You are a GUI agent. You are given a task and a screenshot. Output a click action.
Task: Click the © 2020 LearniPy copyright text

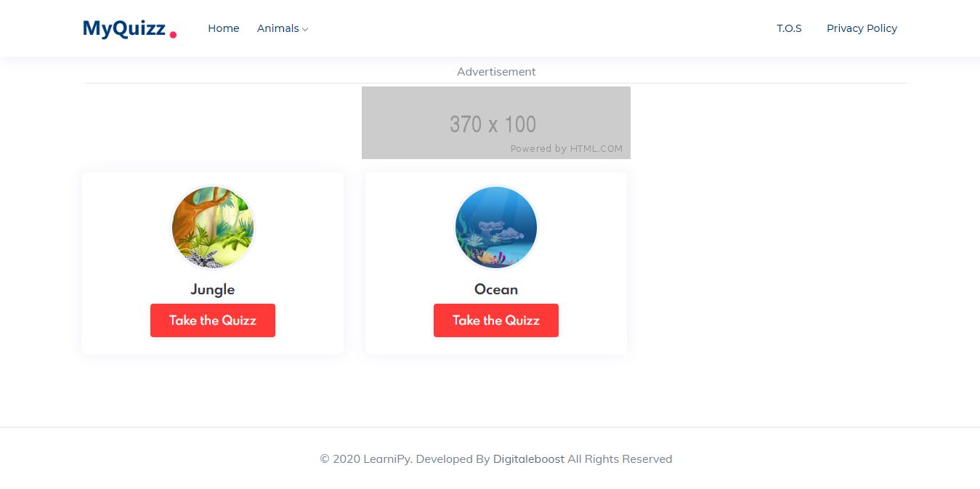pos(365,459)
